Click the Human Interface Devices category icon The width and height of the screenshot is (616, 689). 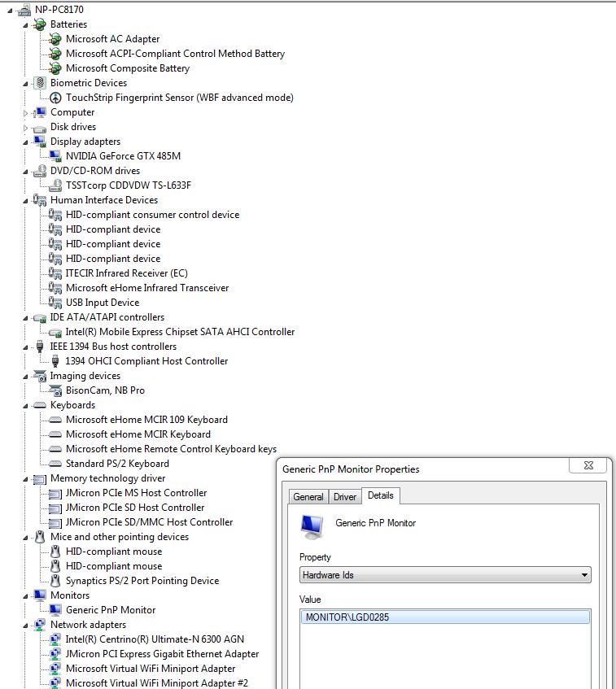[40, 200]
